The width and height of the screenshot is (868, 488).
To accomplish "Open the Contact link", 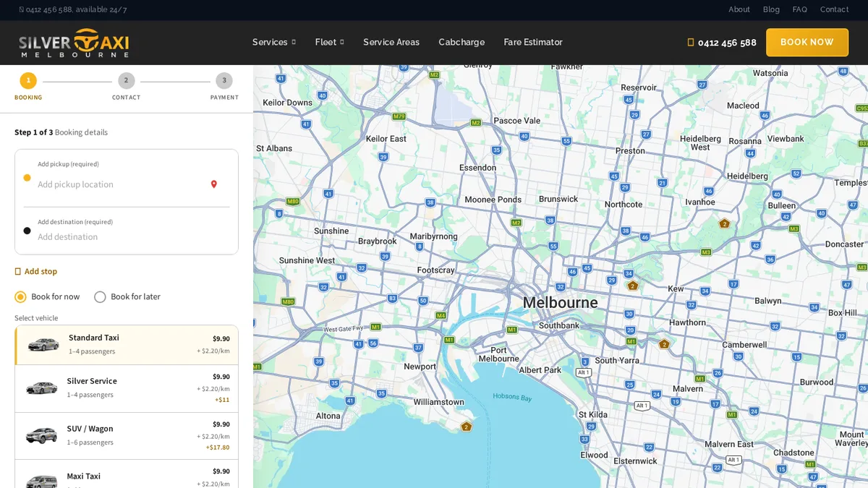I will point(834,9).
